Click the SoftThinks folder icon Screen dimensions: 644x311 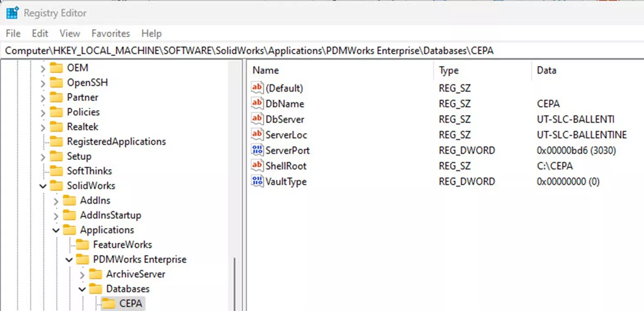click(x=57, y=171)
